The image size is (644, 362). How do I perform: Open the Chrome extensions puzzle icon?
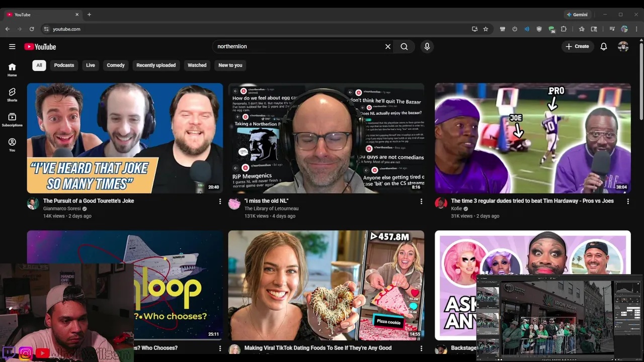[563, 29]
